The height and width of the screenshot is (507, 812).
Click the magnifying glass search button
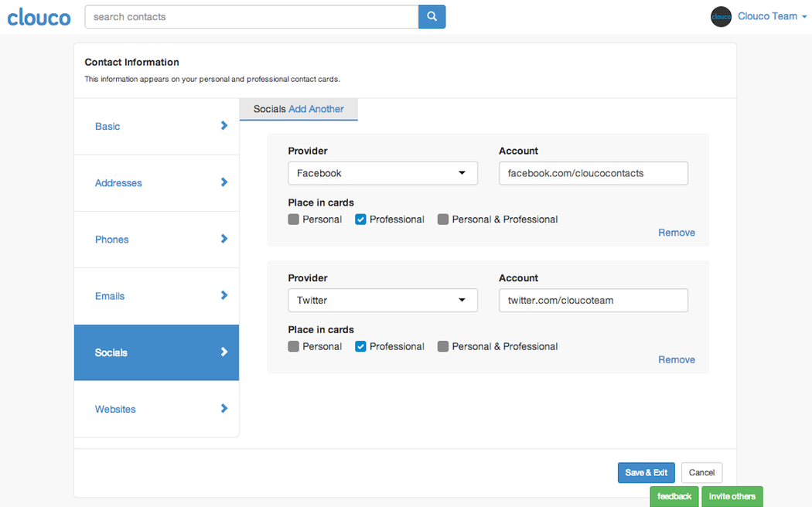[x=432, y=16]
